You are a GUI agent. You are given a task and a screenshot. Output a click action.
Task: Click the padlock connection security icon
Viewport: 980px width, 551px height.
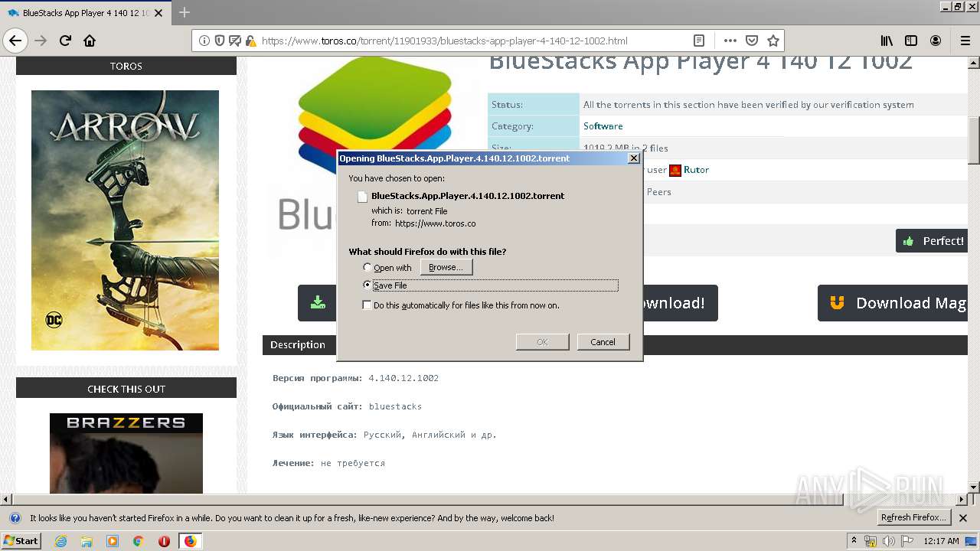[250, 41]
